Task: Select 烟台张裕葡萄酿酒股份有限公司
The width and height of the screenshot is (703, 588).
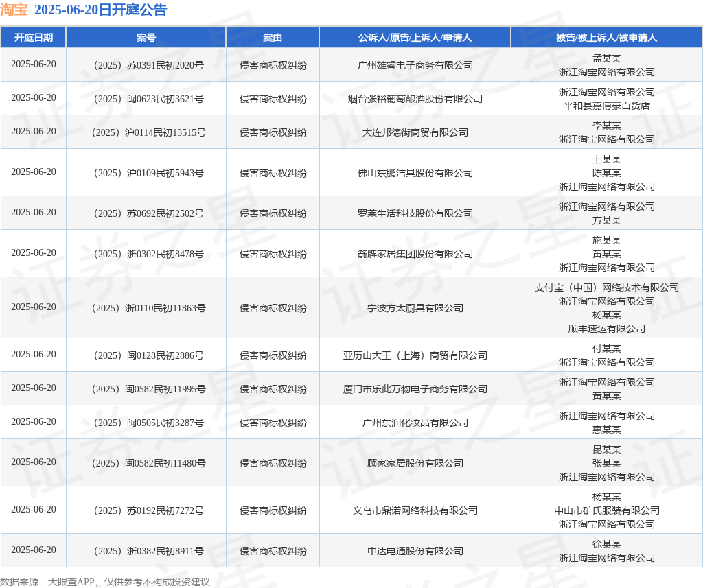Action: pos(414,98)
